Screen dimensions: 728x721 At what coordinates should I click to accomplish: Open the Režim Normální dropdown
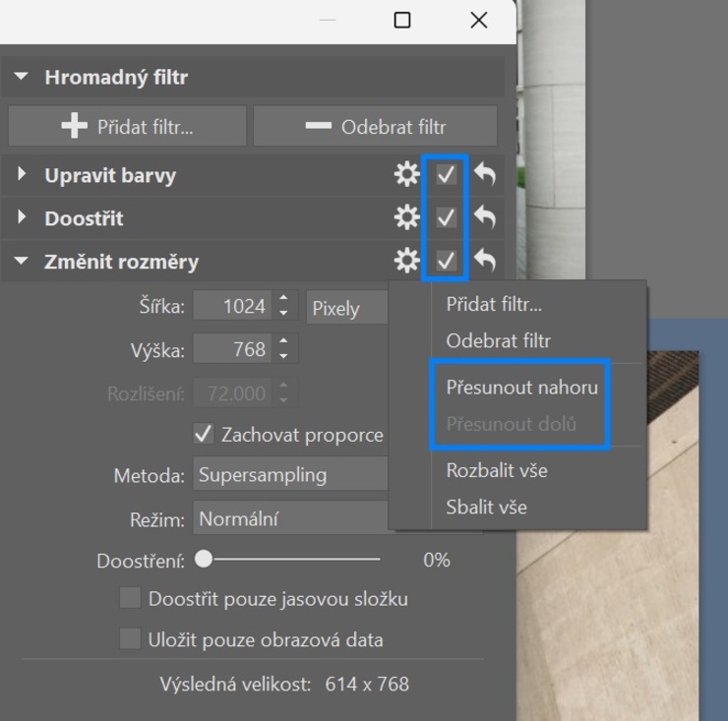tap(290, 517)
